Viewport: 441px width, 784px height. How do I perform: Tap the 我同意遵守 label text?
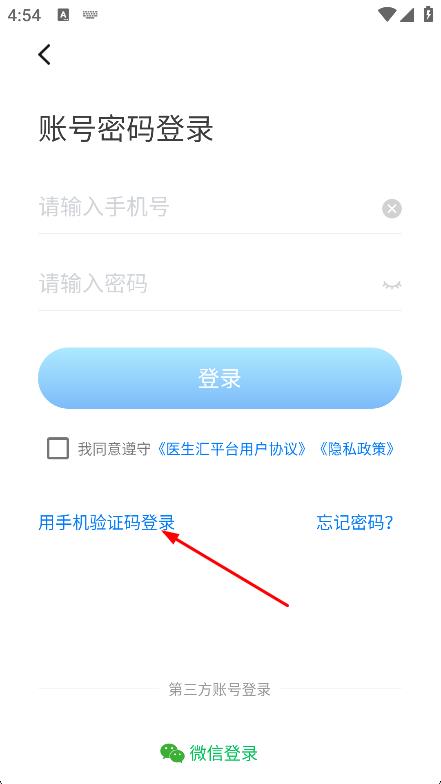coord(114,448)
